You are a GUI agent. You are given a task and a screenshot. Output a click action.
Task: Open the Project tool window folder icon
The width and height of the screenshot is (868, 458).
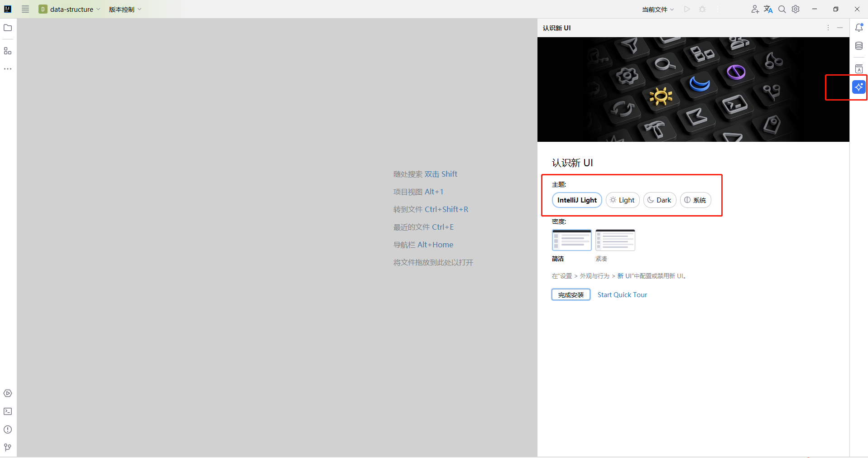[x=7, y=28]
